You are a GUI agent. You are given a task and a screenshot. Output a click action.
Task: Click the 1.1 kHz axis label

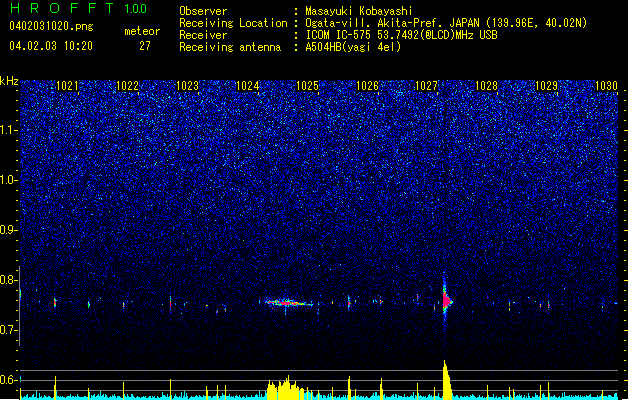pyautogui.click(x=9, y=130)
